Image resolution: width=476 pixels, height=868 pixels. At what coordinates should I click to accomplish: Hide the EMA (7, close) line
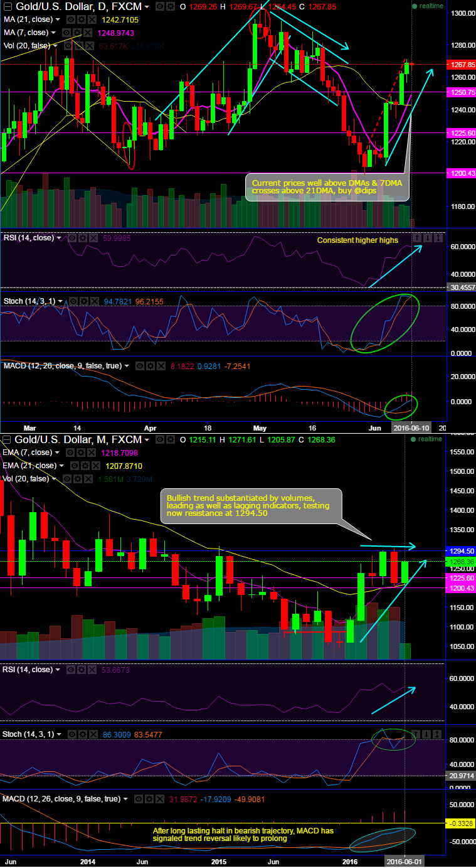[x=70, y=453]
